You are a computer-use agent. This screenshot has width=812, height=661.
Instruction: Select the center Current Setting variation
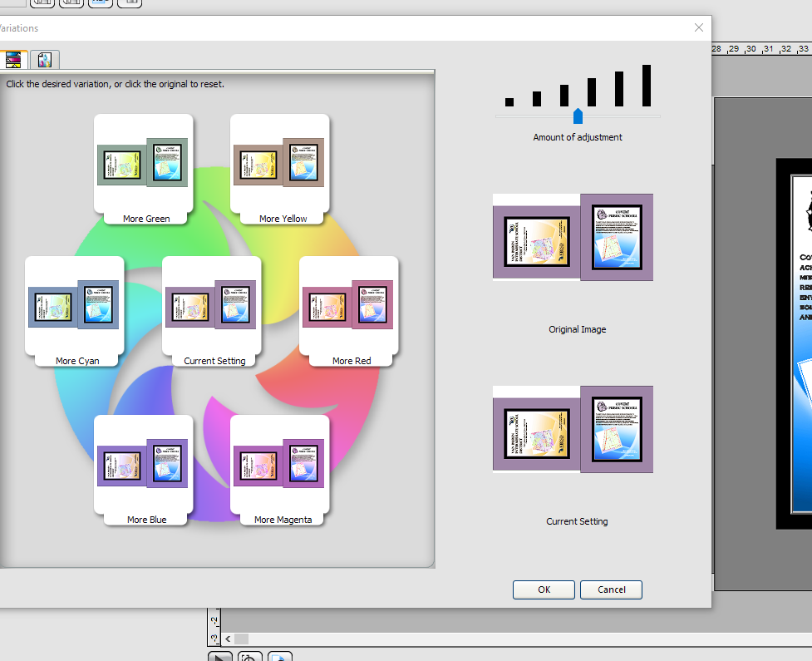[x=212, y=311]
